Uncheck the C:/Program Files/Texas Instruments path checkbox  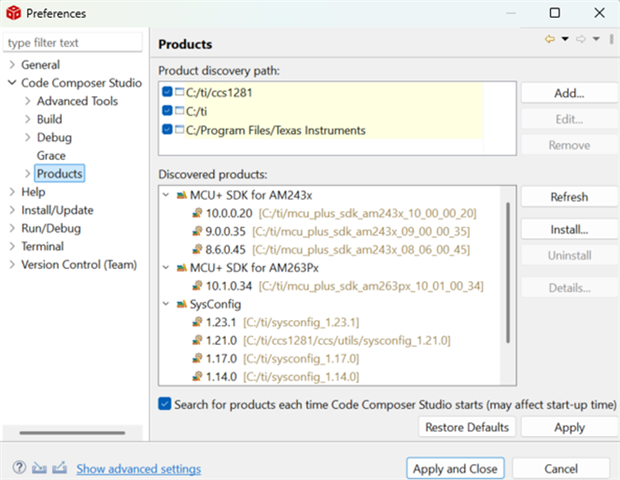click(x=167, y=129)
